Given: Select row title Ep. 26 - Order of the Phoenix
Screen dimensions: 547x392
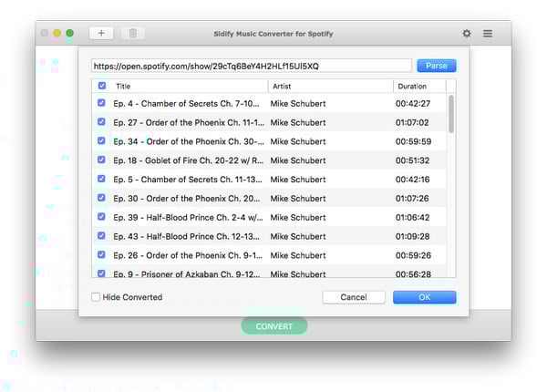Looking at the screenshot, I should coord(188,255).
